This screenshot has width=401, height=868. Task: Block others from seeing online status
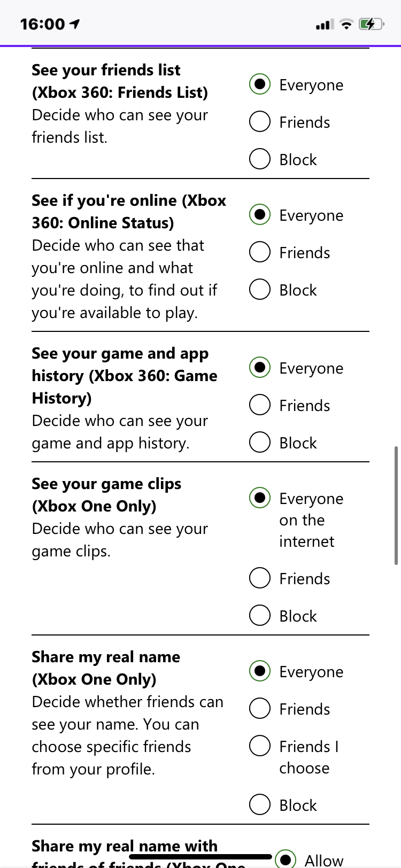pos(260,290)
